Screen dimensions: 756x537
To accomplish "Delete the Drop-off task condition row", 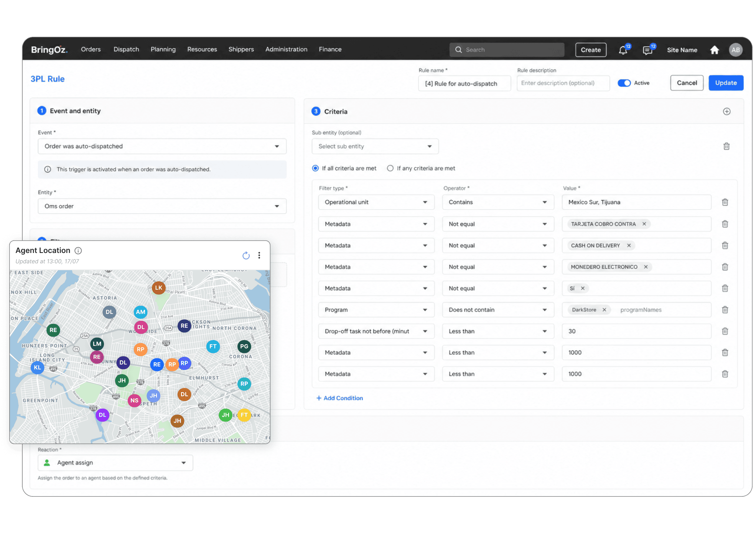I will pyautogui.click(x=725, y=331).
